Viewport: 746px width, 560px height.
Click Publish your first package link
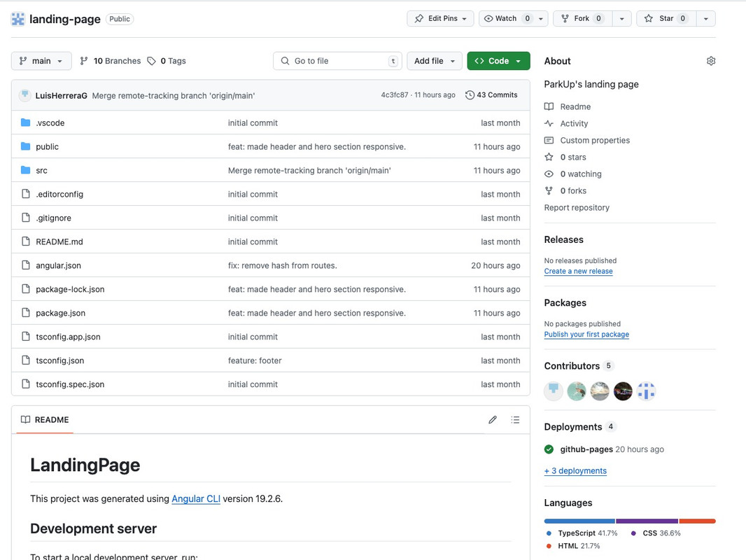tap(586, 335)
